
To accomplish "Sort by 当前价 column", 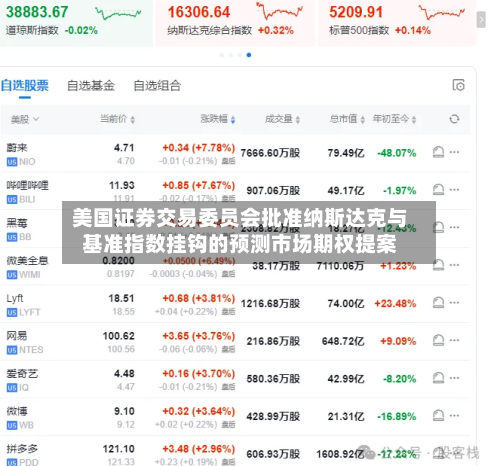I will click(117, 119).
